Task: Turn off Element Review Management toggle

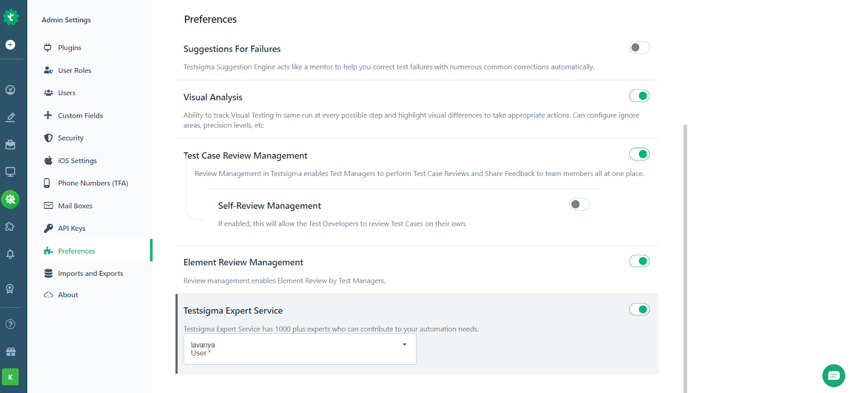Action: 639,261
